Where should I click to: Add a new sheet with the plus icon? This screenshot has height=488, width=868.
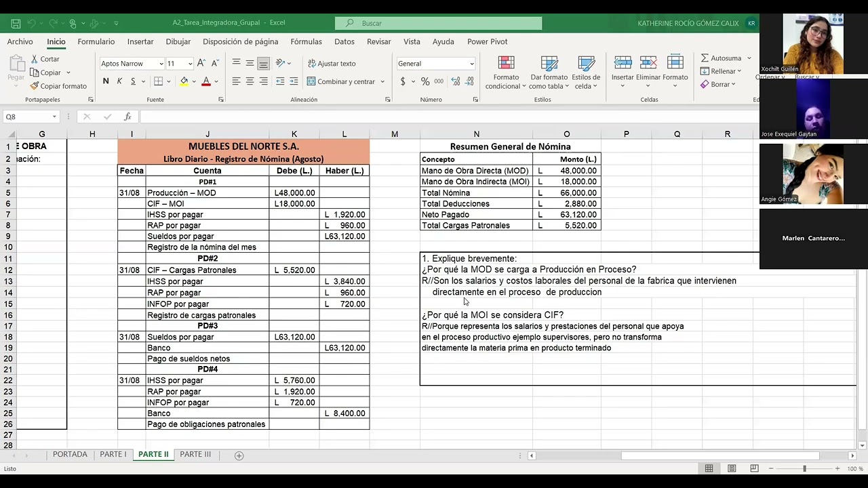pyautogui.click(x=239, y=455)
